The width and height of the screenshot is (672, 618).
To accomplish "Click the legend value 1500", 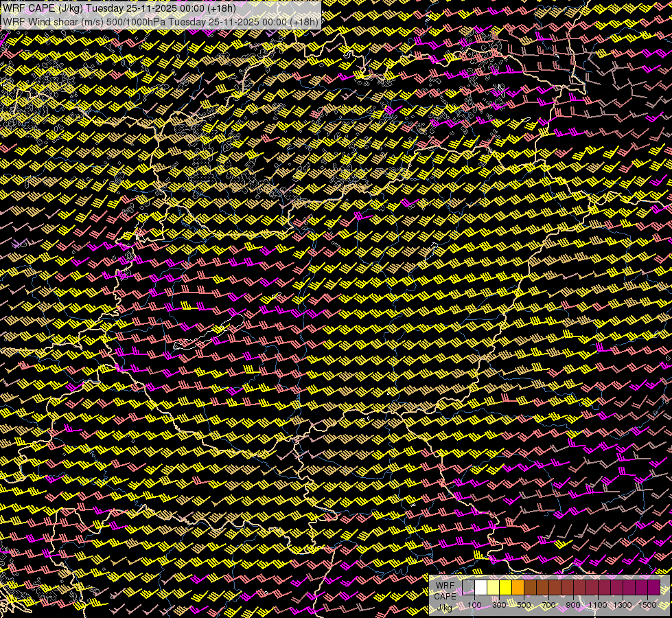I will pyautogui.click(x=647, y=605).
